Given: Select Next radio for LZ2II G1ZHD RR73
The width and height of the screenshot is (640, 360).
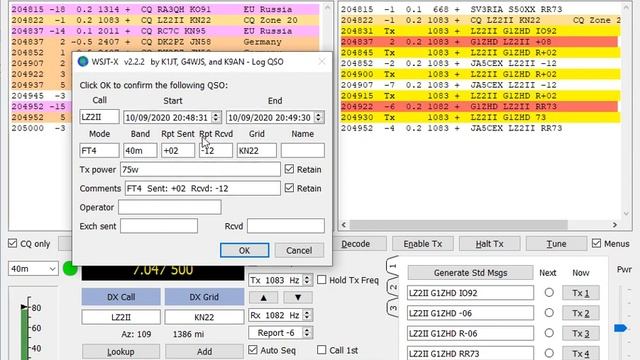Looking at the screenshot, I should (x=549, y=353).
